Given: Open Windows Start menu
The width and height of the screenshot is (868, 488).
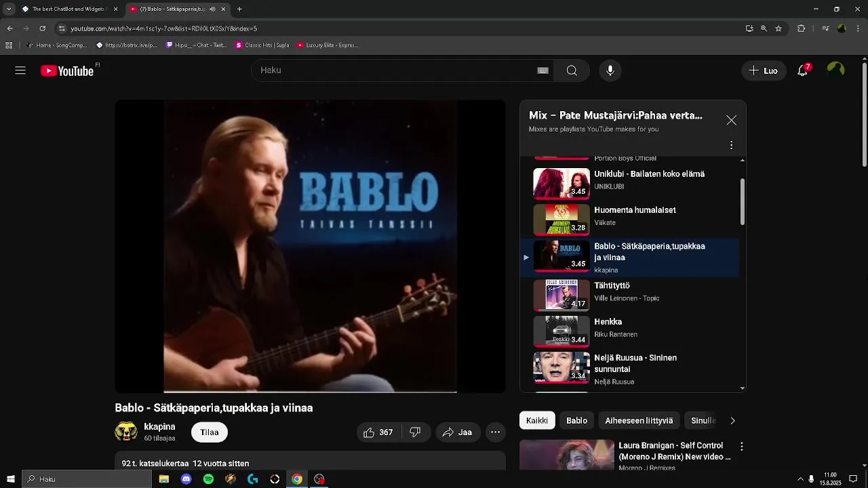Looking at the screenshot, I should (x=11, y=479).
